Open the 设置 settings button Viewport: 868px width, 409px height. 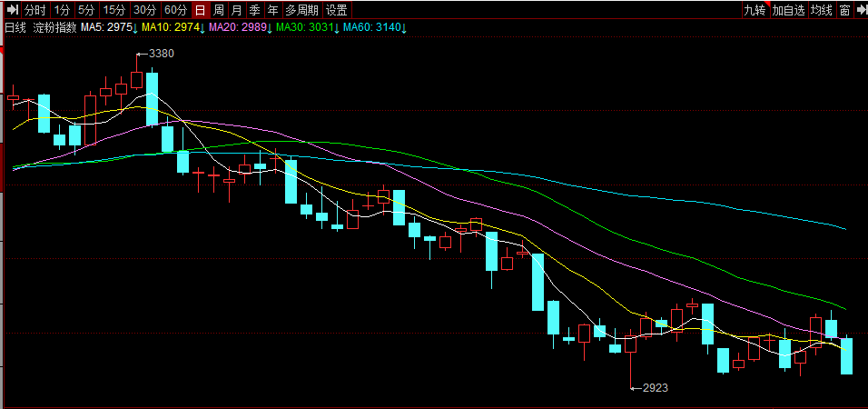pyautogui.click(x=337, y=9)
